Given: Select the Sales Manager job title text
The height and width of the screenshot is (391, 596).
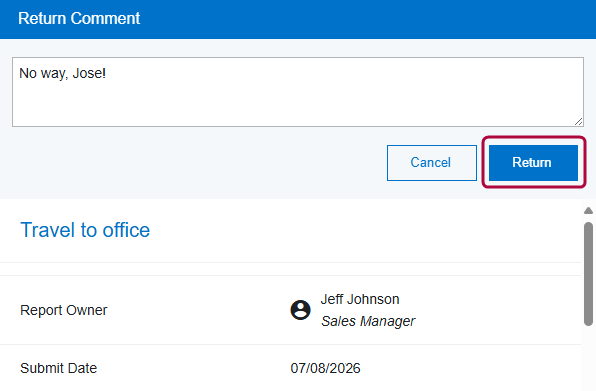Looking at the screenshot, I should tap(368, 321).
